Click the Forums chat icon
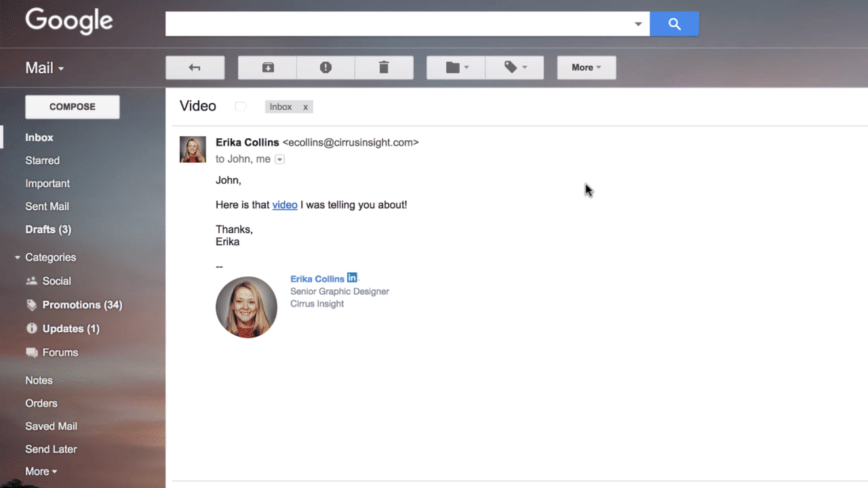 (31, 352)
